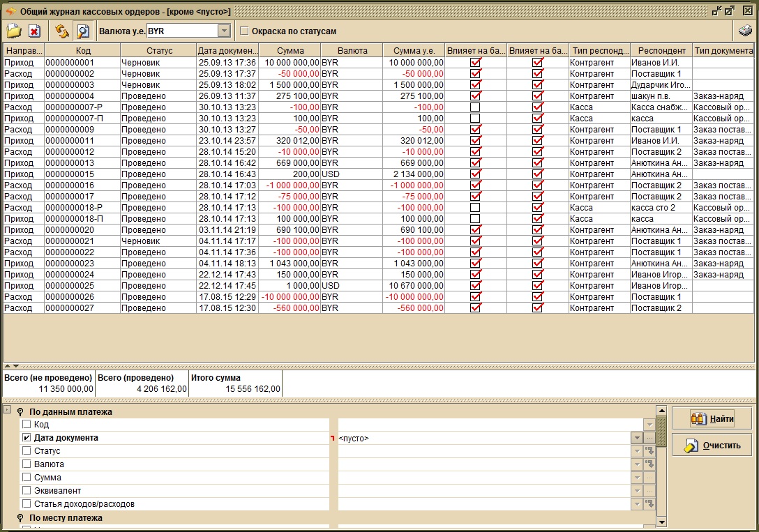Click the Найти search button
Image resolution: width=759 pixels, height=532 pixels.
(x=712, y=419)
